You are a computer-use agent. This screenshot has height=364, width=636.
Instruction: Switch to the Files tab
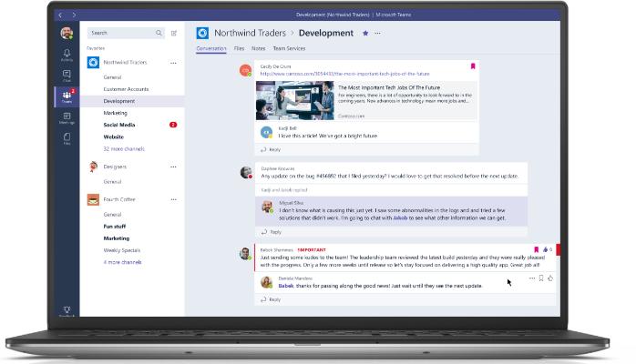(239, 48)
